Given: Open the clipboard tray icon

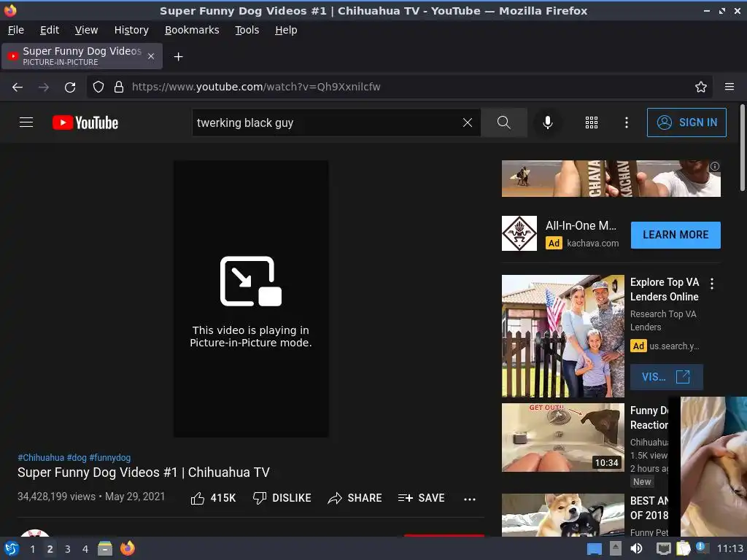Looking at the screenshot, I should [683, 548].
